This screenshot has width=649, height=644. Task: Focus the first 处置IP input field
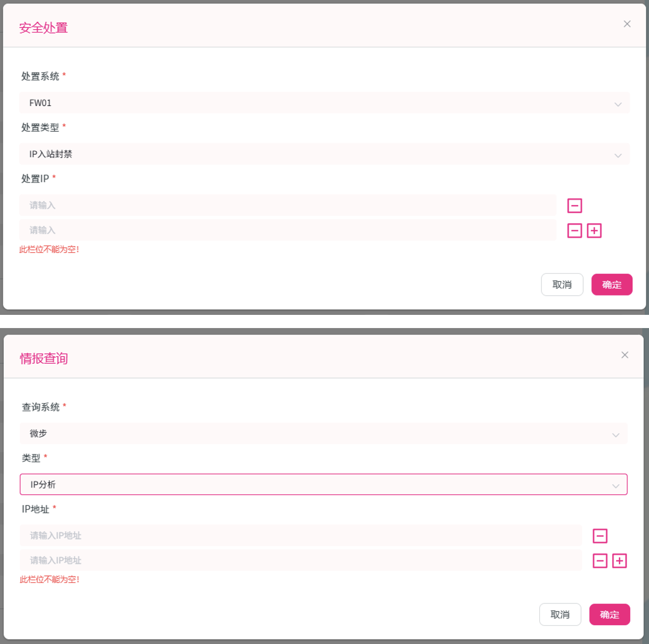point(288,205)
